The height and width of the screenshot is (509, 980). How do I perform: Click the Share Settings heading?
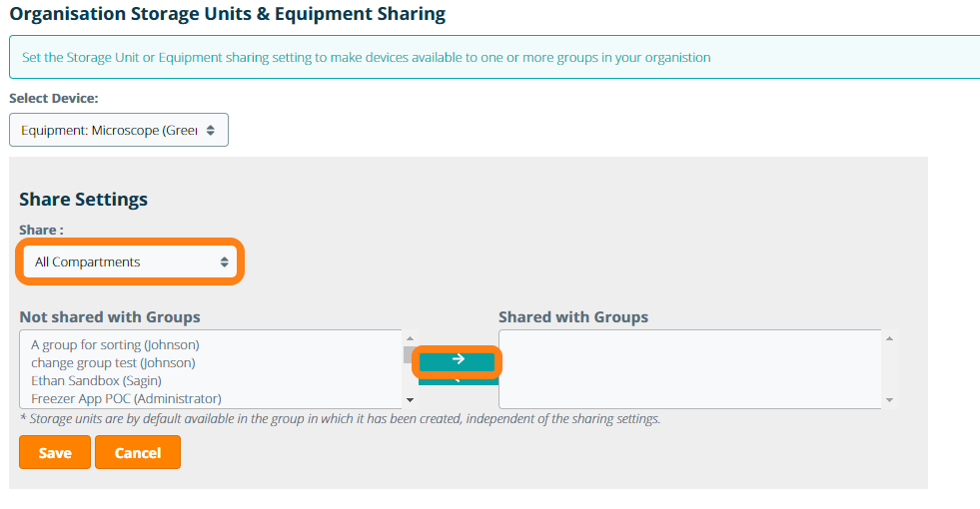tap(83, 199)
